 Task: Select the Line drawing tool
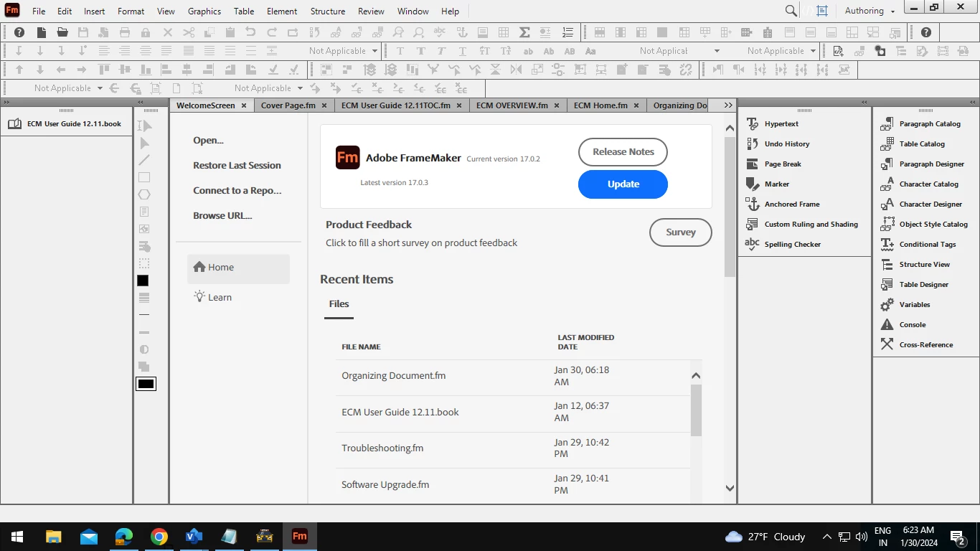click(144, 160)
